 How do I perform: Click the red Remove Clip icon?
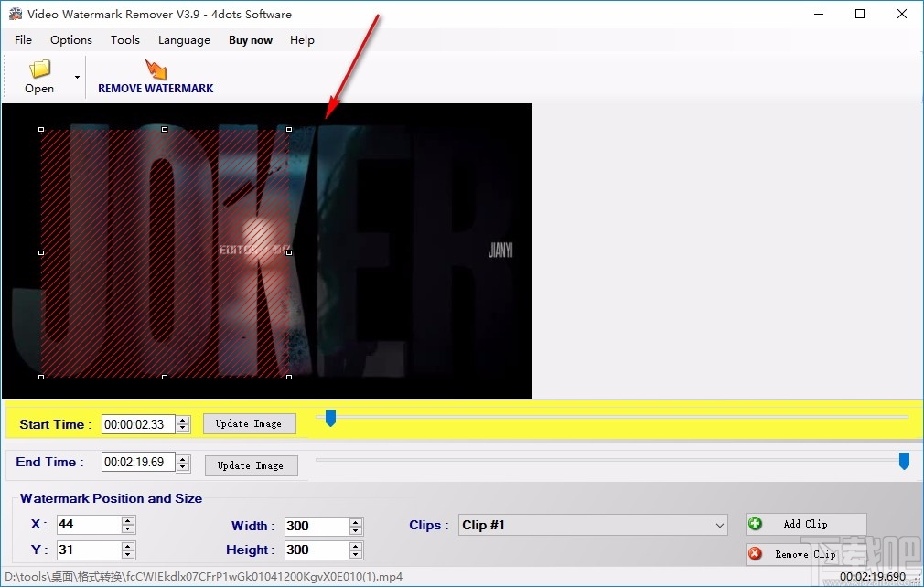[756, 554]
